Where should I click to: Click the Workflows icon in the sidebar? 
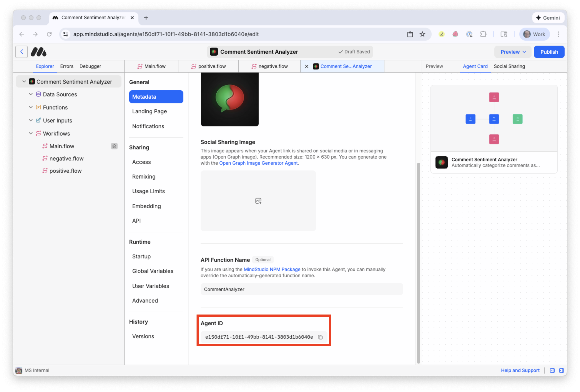38,133
